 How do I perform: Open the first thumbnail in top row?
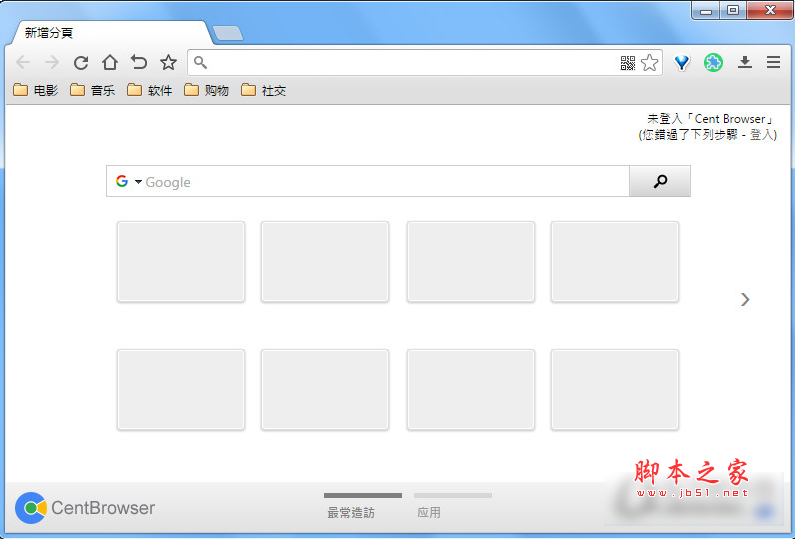tap(181, 262)
